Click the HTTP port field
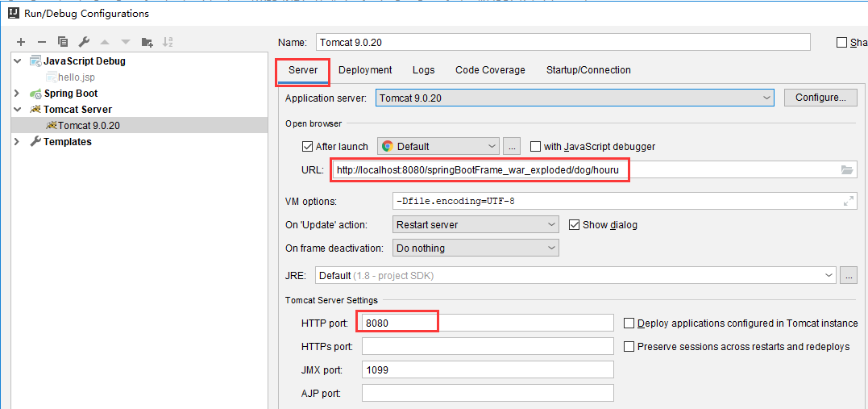This screenshot has width=868, height=409. [x=488, y=323]
